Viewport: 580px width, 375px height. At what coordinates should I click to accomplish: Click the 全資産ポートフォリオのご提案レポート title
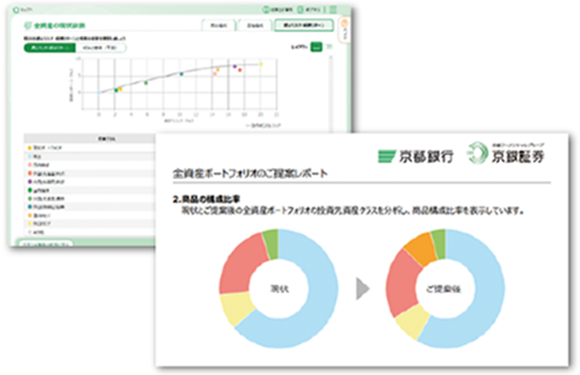250,173
